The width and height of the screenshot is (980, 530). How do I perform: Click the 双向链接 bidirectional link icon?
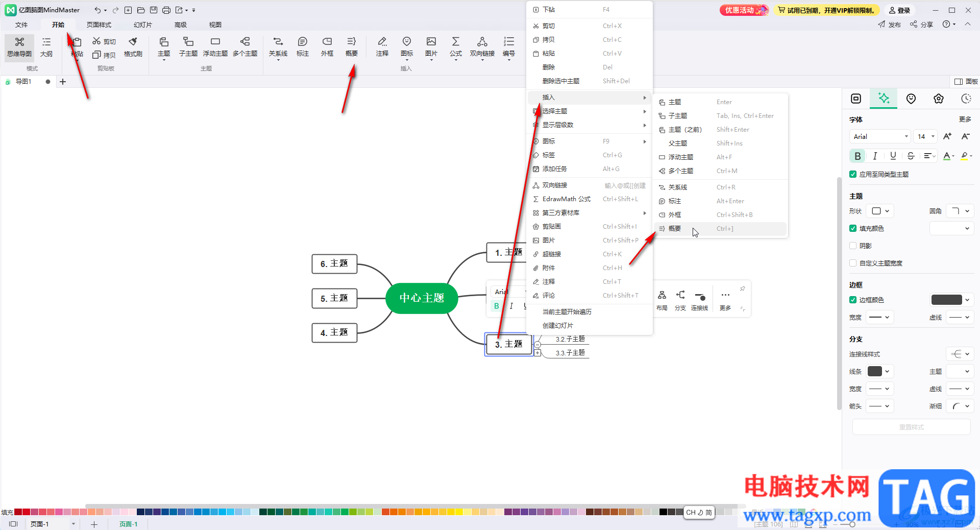coord(482,46)
